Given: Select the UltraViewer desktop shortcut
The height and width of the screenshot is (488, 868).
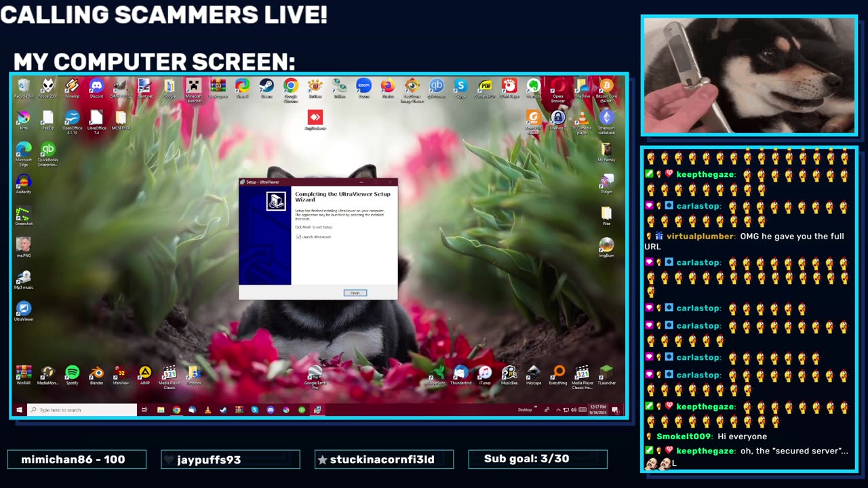Looking at the screenshot, I should point(24,312).
